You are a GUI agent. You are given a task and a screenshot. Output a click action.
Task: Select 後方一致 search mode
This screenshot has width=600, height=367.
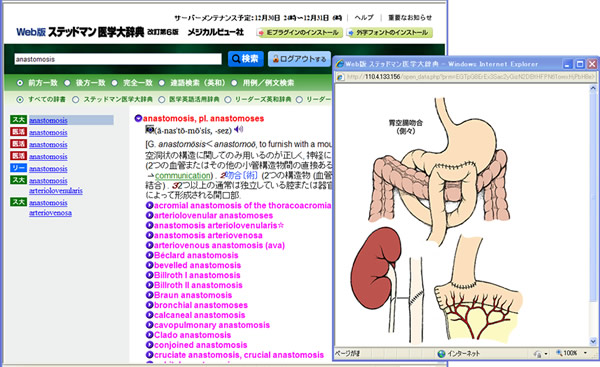click(67, 83)
